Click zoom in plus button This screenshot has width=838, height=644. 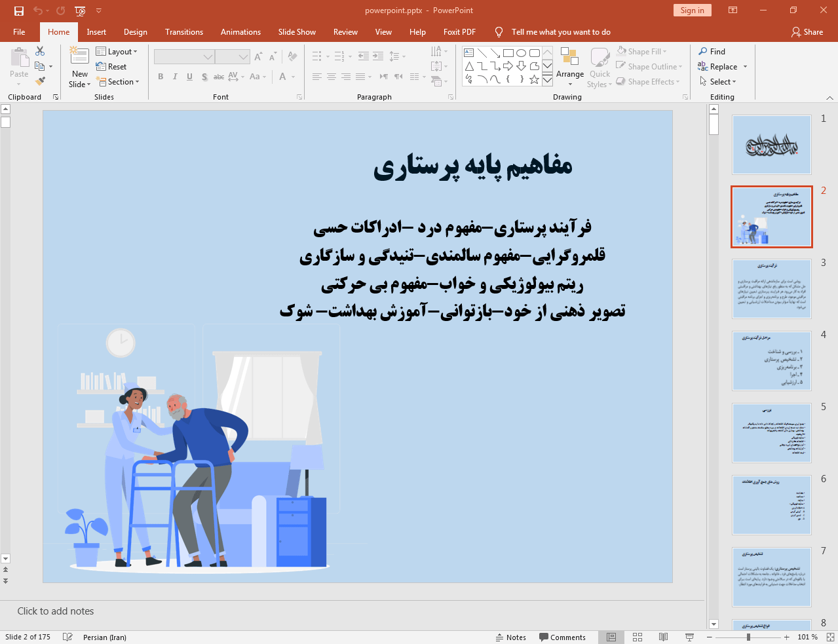pyautogui.click(x=787, y=637)
